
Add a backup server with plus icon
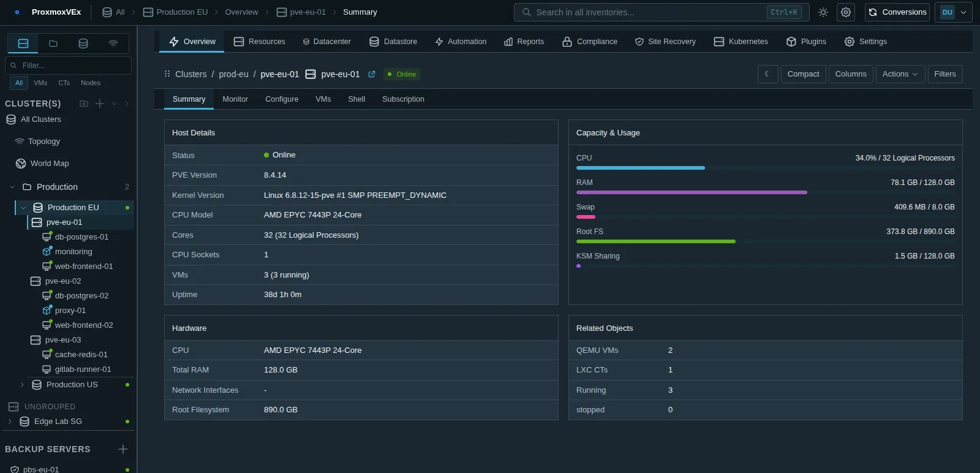123,449
